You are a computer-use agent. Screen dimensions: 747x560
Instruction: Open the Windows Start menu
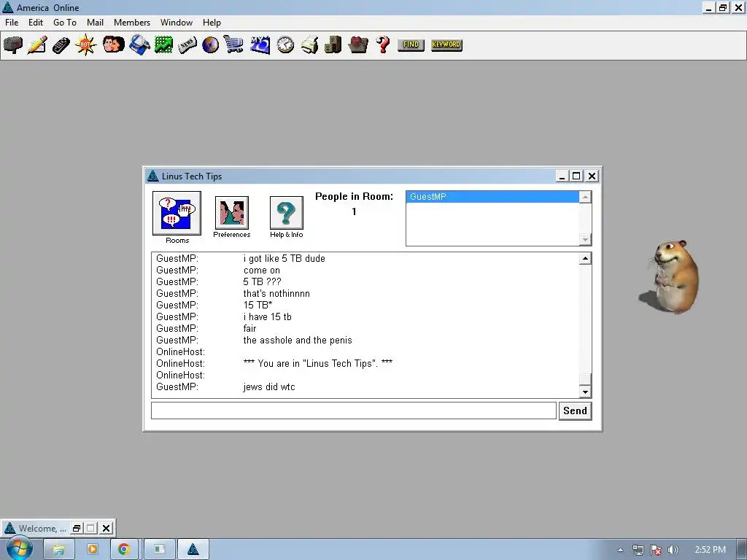(x=19, y=548)
